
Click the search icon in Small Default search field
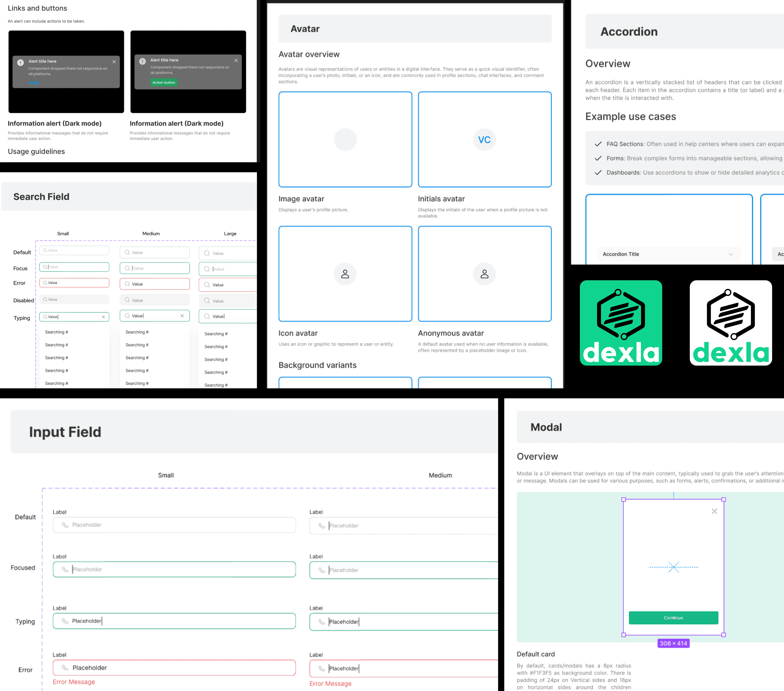(x=45, y=250)
